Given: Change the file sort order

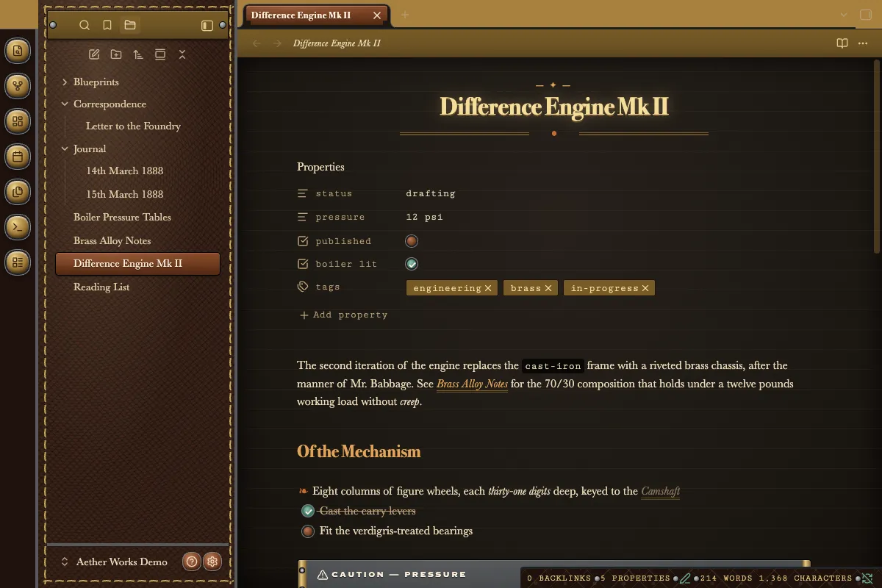Looking at the screenshot, I should click(138, 54).
